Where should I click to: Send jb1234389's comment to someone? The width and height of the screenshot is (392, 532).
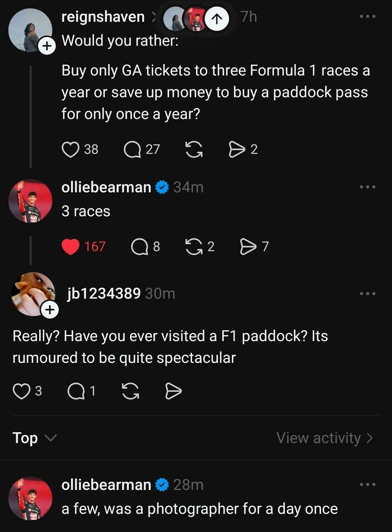click(x=248, y=246)
